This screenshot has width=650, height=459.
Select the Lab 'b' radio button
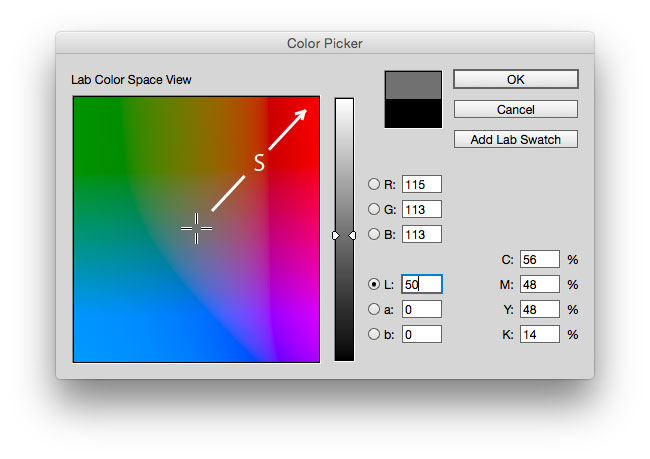[374, 334]
